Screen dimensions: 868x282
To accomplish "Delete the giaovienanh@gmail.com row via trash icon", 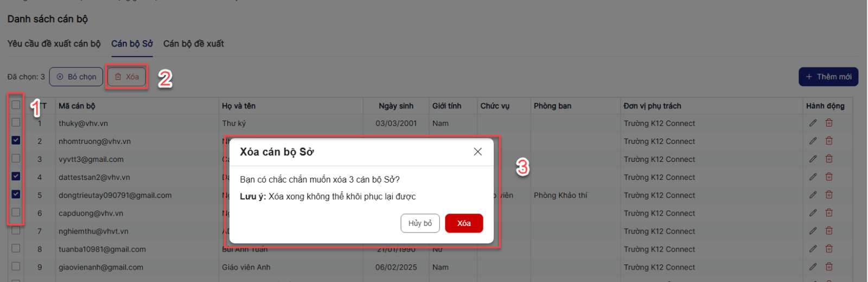I will 829,267.
